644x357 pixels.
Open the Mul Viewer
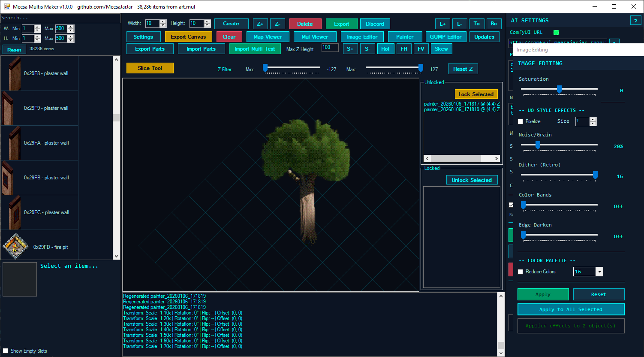[x=315, y=37]
